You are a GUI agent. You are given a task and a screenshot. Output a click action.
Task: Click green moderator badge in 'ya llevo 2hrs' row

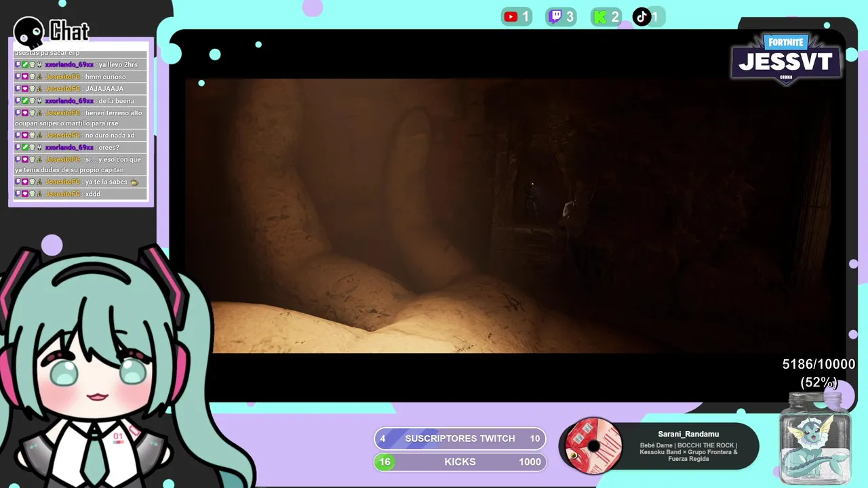(x=25, y=65)
